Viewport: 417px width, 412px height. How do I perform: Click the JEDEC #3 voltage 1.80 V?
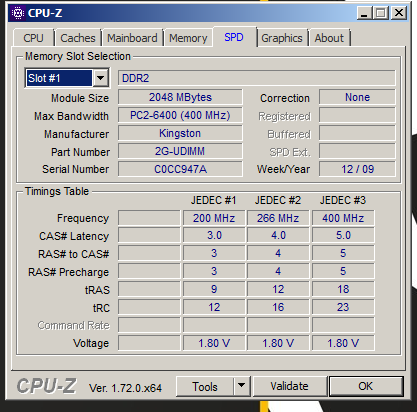[343, 343]
